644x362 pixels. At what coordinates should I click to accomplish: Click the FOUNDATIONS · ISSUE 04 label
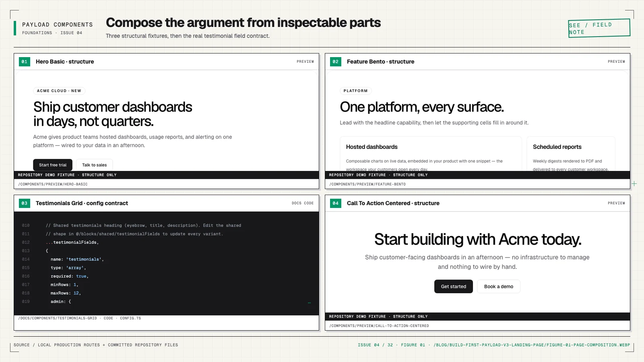pos(52,33)
